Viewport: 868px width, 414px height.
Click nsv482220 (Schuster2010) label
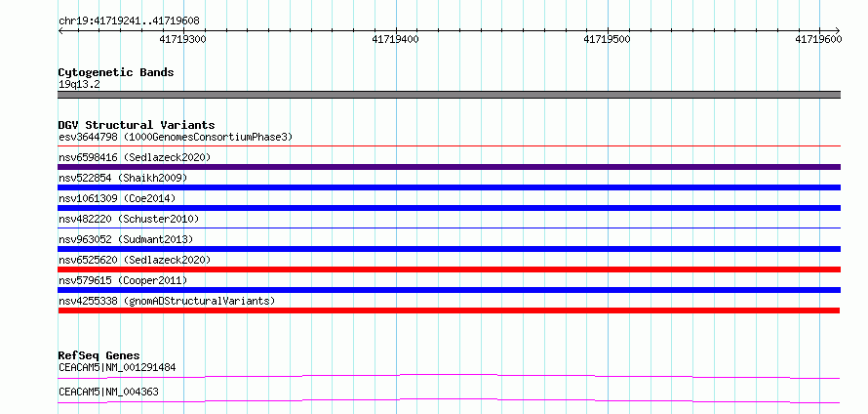pyautogui.click(x=129, y=219)
